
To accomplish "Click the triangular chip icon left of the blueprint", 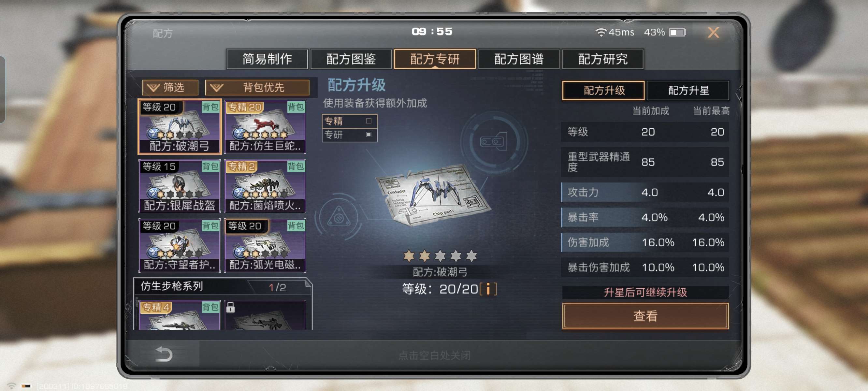I will 339,216.
